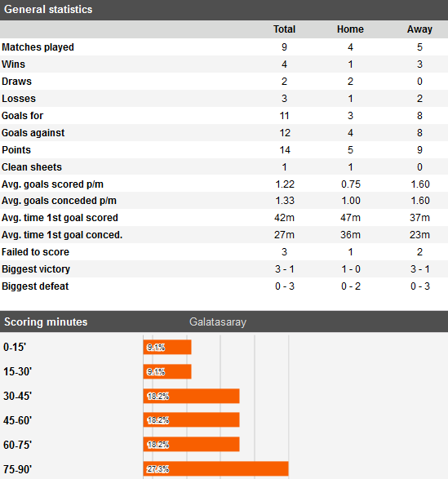Click the Total column header
448x479 pixels.
click(284, 29)
